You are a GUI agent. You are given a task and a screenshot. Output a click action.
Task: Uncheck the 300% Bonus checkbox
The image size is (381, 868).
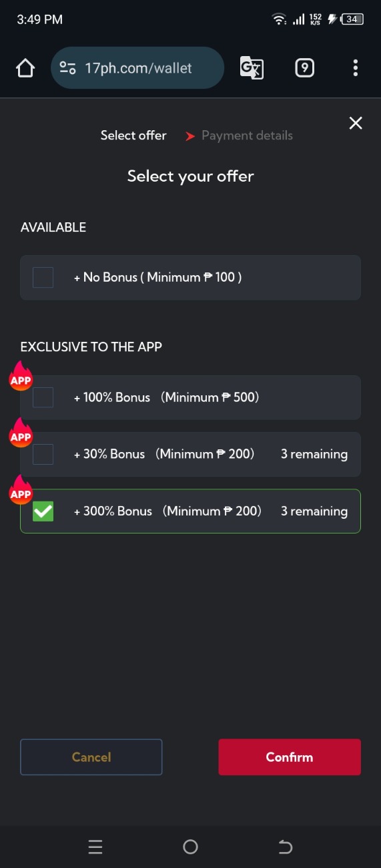(43, 511)
